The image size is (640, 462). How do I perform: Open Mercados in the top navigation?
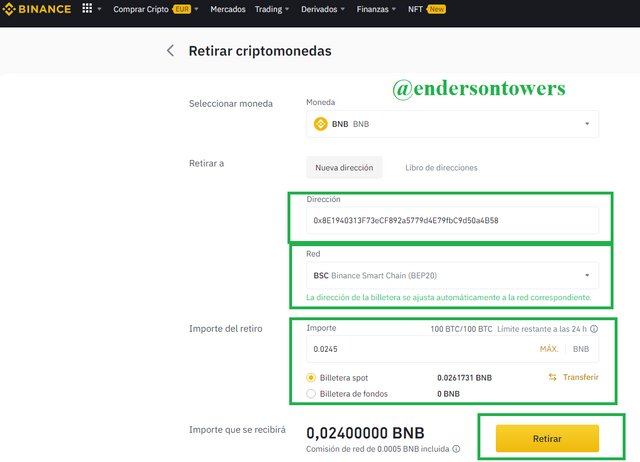[x=228, y=9]
